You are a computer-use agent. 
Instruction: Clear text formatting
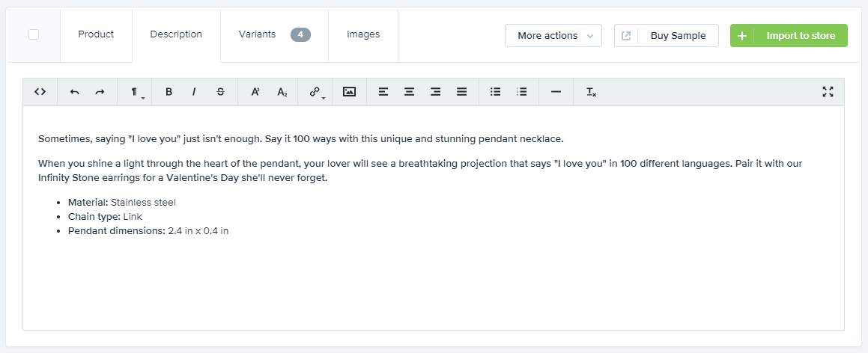click(x=591, y=92)
